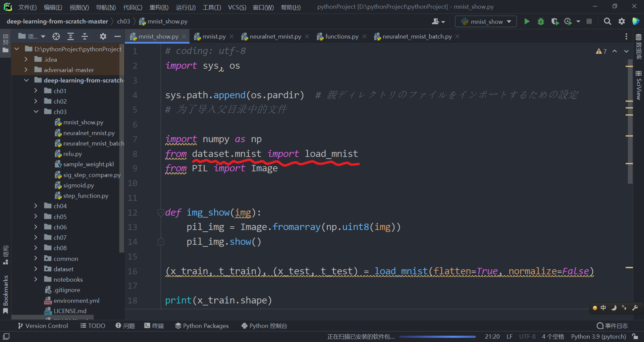
Task: Click the warnings count indicator
Action: pyautogui.click(x=601, y=51)
